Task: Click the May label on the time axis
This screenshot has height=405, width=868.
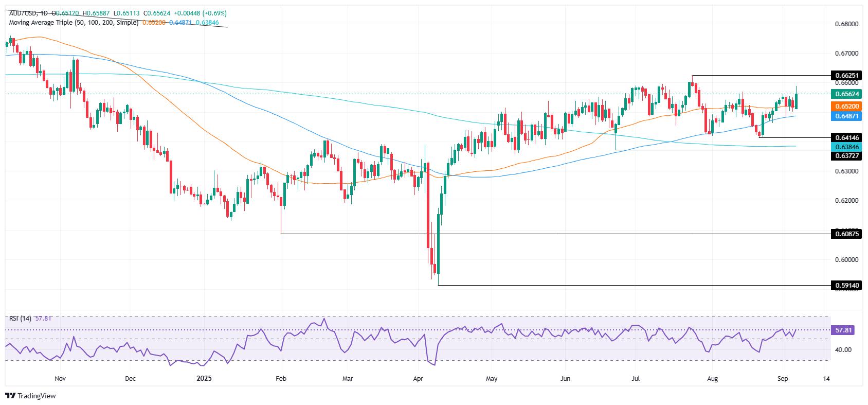Action: [492, 379]
